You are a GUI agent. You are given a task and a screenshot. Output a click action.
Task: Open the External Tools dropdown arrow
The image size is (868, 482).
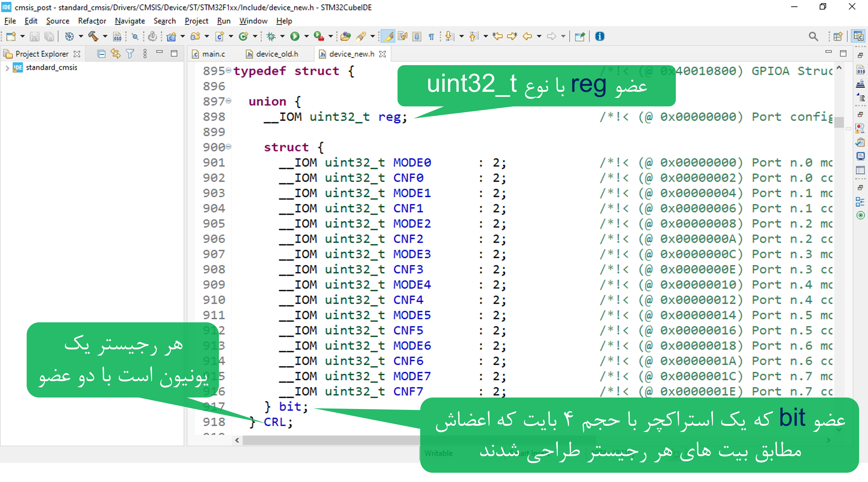331,36
